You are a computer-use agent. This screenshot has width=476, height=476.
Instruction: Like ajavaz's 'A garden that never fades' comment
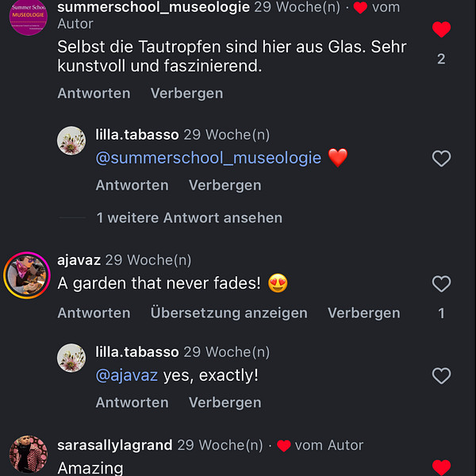[441, 284]
